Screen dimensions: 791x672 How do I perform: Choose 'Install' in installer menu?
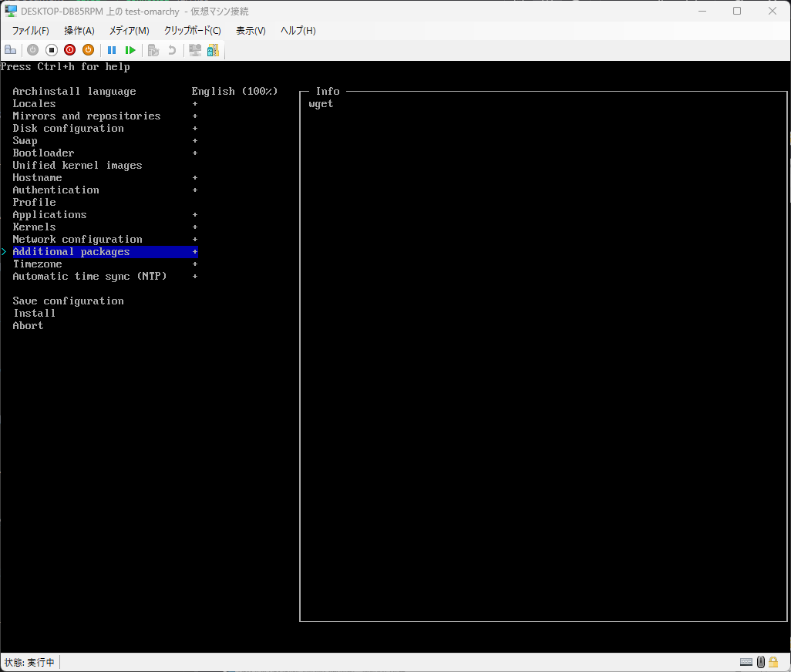pos(34,313)
